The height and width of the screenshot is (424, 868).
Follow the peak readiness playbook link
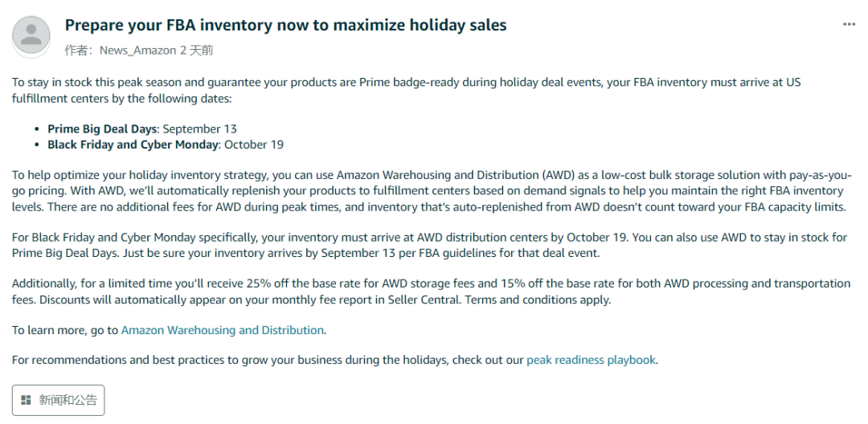tap(591, 360)
